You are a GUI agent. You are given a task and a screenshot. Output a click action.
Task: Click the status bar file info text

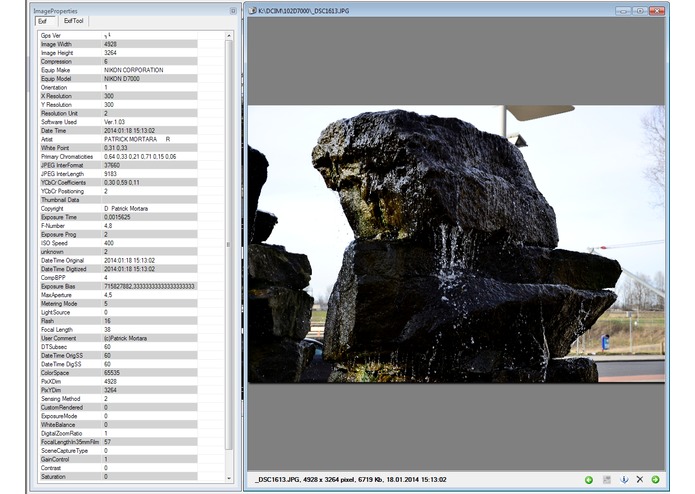click(351, 479)
